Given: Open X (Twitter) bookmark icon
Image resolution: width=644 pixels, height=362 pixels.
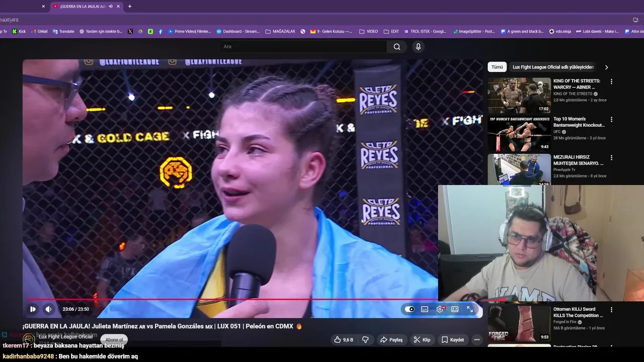Looking at the screenshot, I should (130, 31).
